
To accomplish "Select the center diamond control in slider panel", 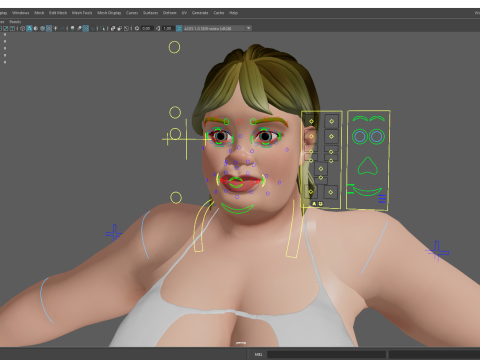I will tap(321, 169).
